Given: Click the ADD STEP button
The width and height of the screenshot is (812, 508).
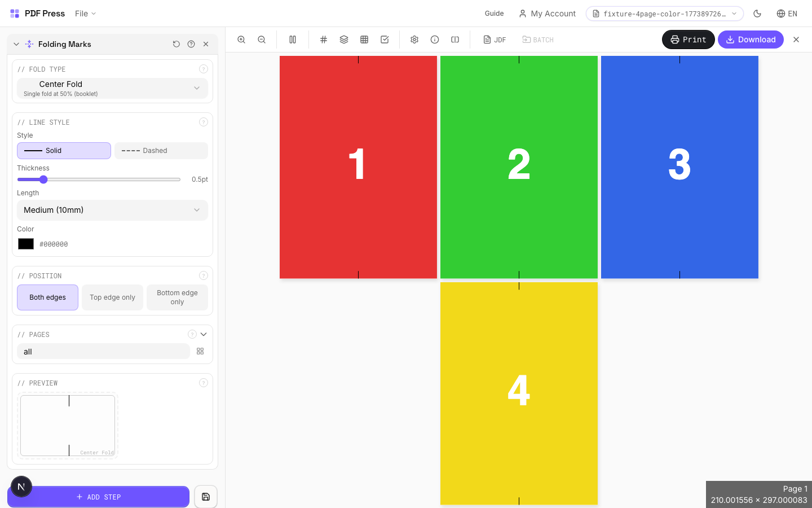Looking at the screenshot, I should tap(99, 497).
